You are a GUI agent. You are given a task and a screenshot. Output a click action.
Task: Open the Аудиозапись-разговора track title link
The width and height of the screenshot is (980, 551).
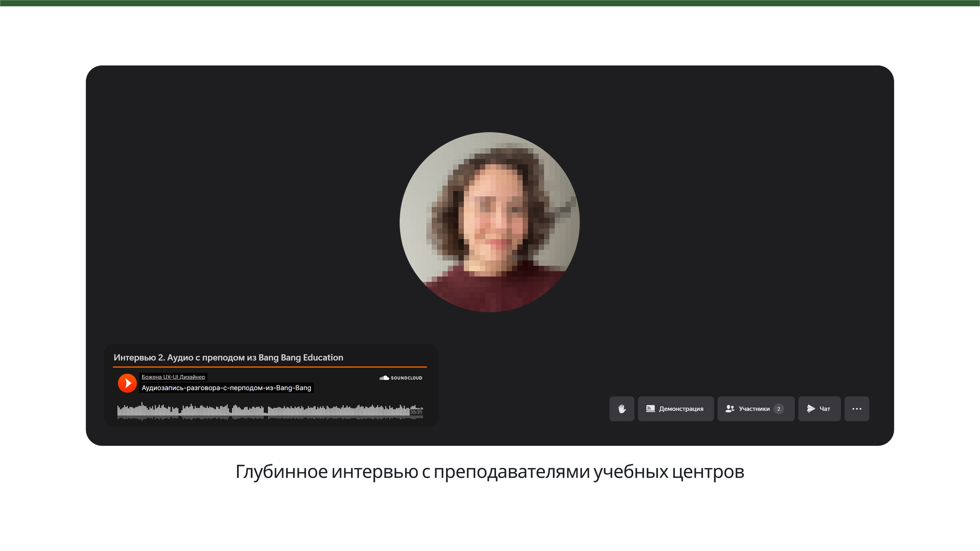pos(226,388)
